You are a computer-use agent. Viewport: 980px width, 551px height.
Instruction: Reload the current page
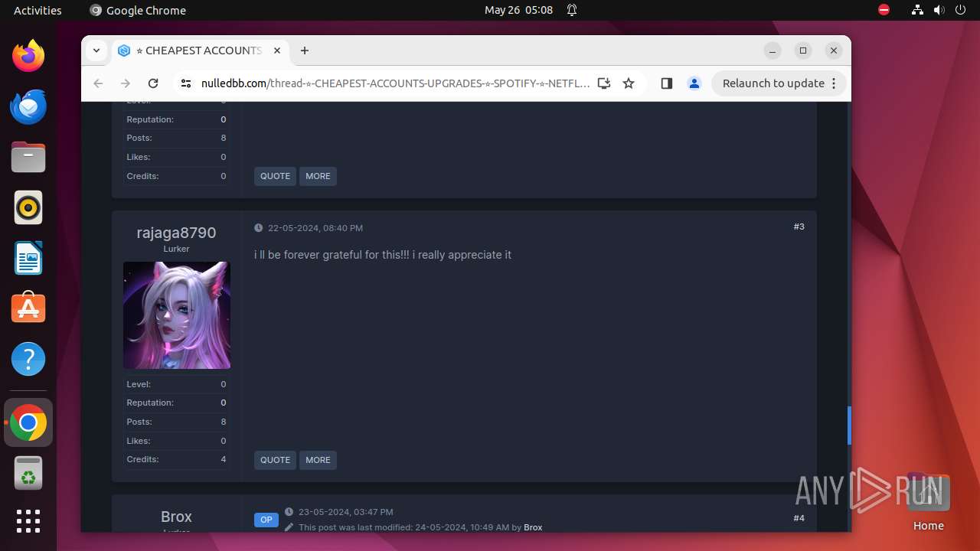click(x=153, y=83)
